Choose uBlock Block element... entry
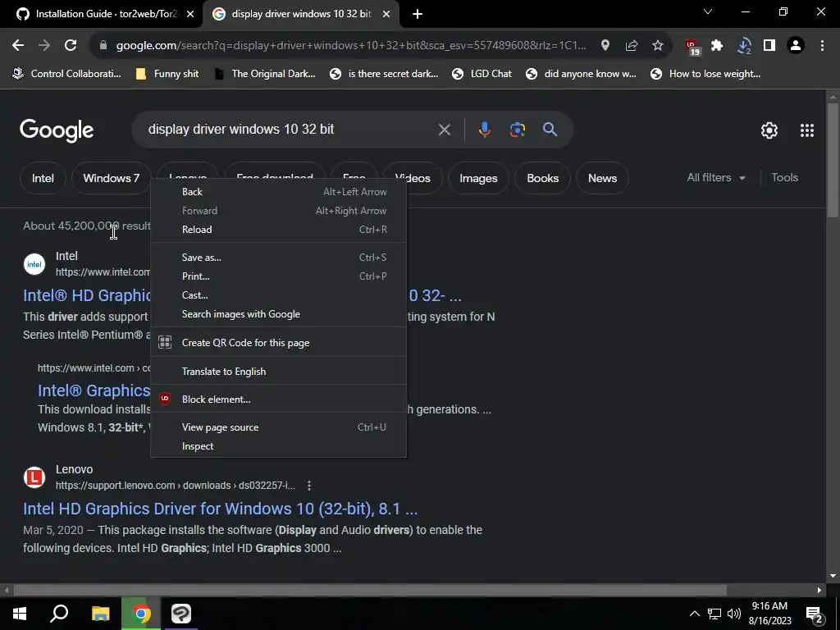840x630 pixels. coord(278,399)
